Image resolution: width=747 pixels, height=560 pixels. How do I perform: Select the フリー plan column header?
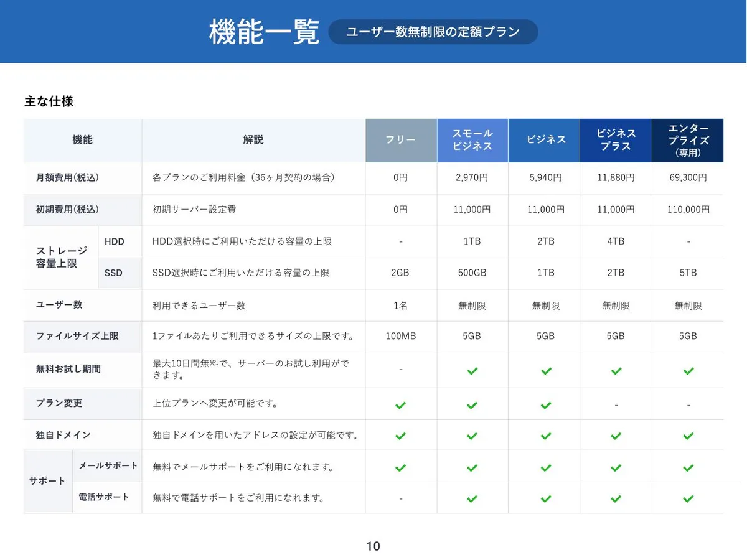pos(401,140)
